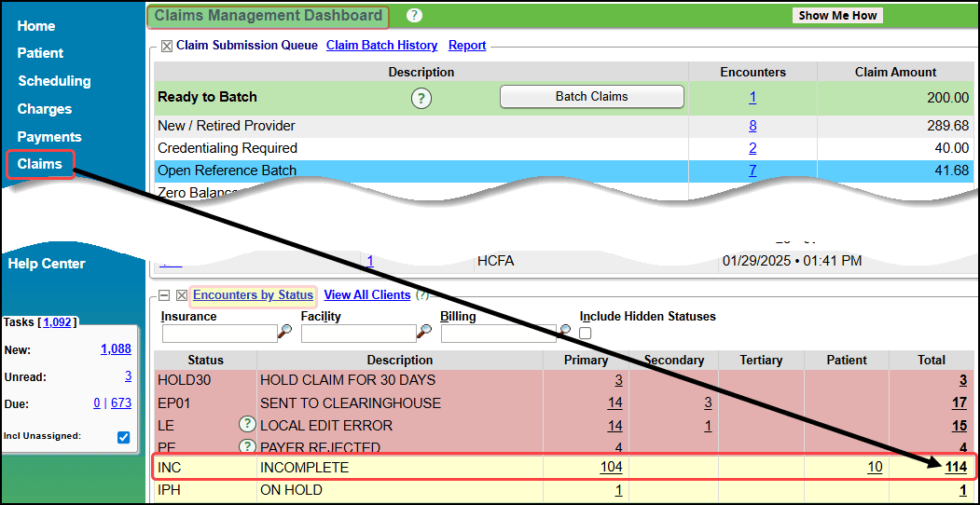Screen dimensions: 980x505
Task: Click help icon next to View All Clients
Action: [x=421, y=294]
